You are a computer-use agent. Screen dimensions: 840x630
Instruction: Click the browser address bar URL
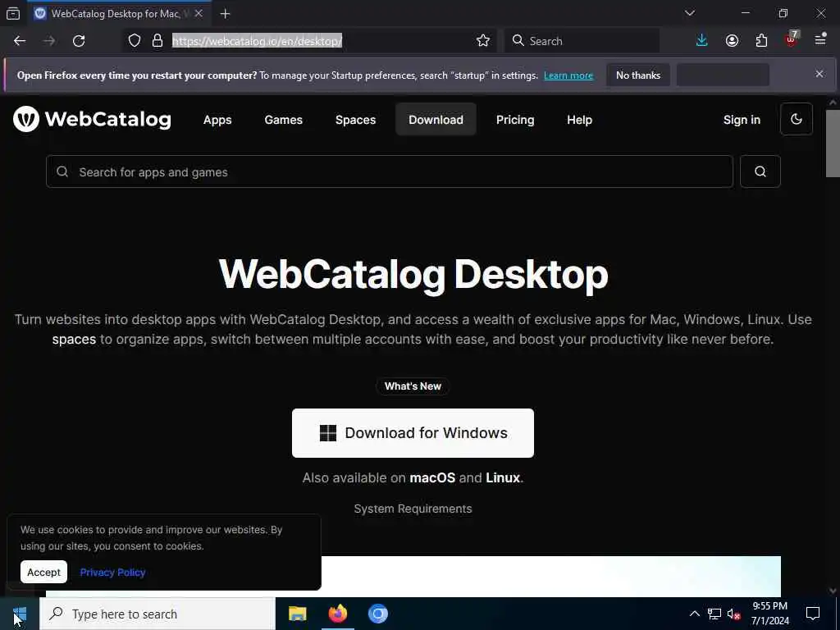click(x=257, y=41)
